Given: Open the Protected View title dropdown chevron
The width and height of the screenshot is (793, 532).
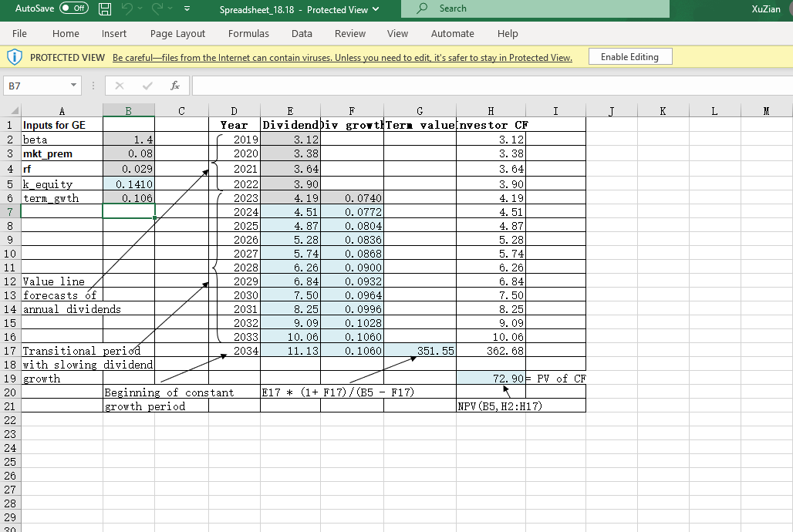Looking at the screenshot, I should pos(376,9).
